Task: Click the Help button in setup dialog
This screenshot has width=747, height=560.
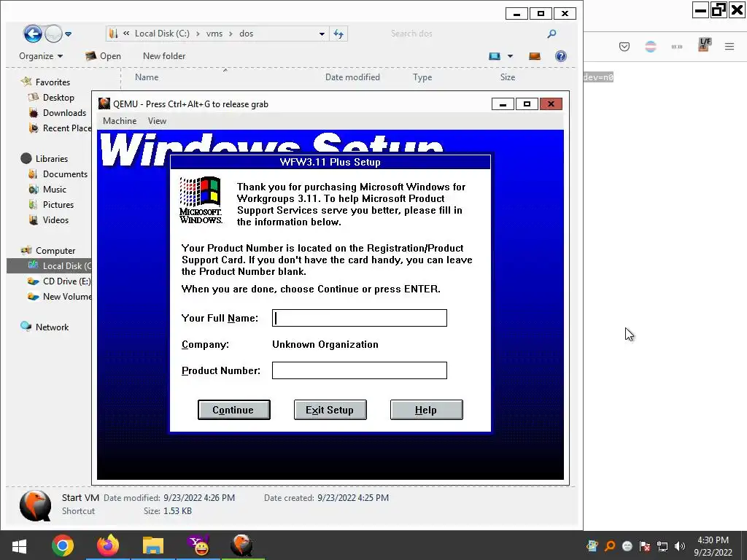Action: (x=426, y=410)
